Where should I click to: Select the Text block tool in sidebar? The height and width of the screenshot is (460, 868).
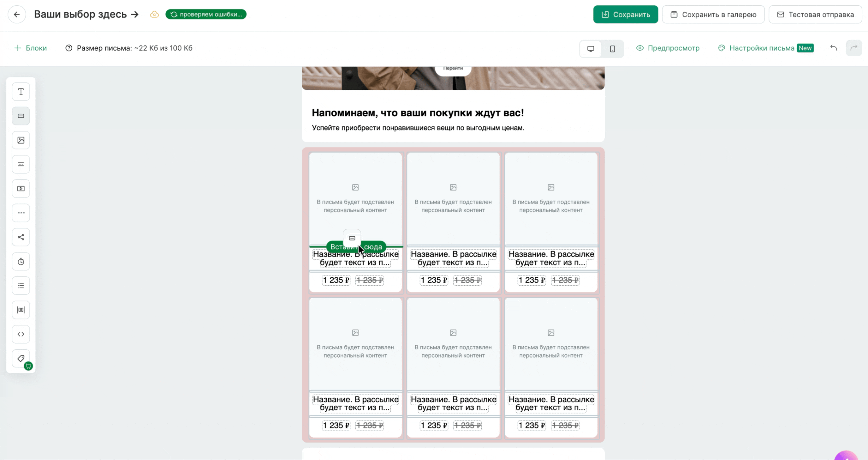(21, 92)
